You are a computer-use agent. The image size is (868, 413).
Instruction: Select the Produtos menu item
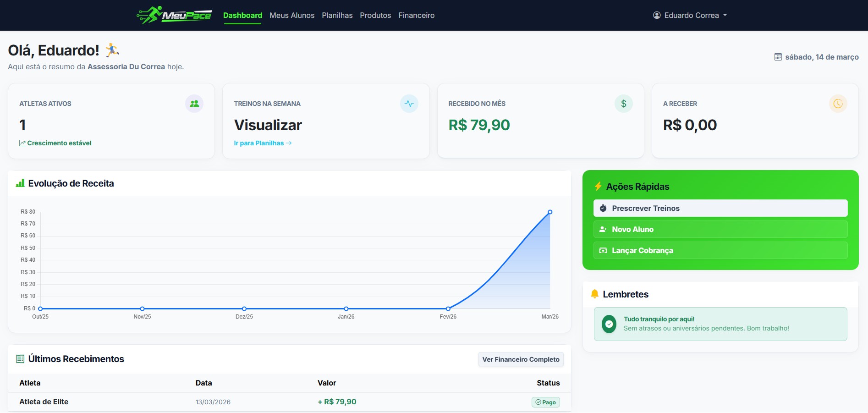[375, 15]
